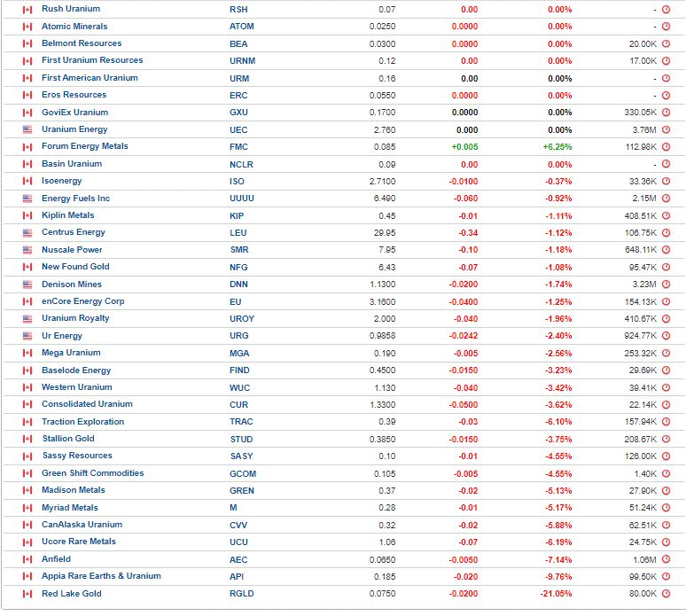686x616 pixels.
Task: Open the CanAlaska Uranium link
Action: click(82, 524)
